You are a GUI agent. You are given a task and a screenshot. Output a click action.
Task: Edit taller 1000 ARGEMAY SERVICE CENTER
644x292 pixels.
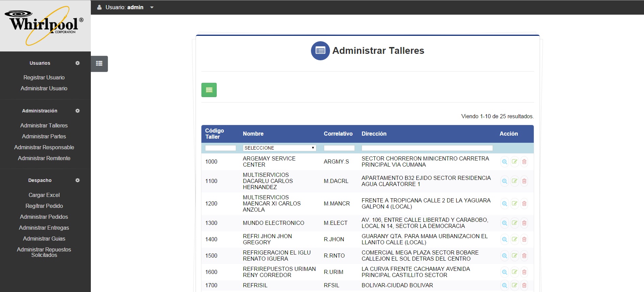[514, 162]
